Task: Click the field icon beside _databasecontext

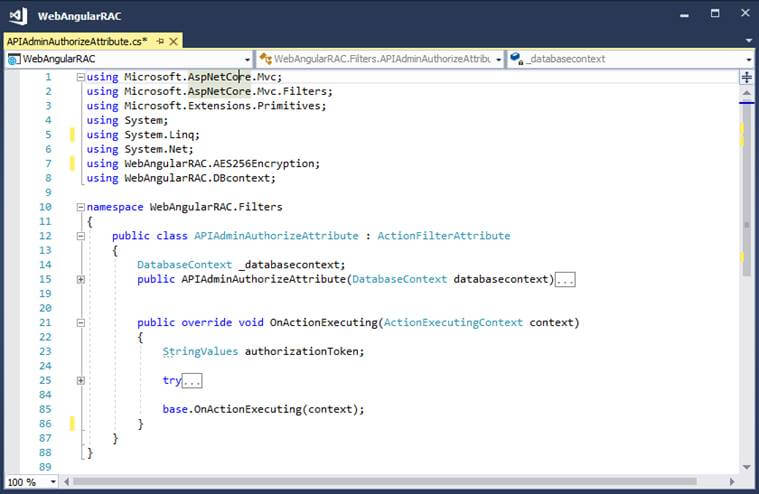Action: tap(517, 59)
